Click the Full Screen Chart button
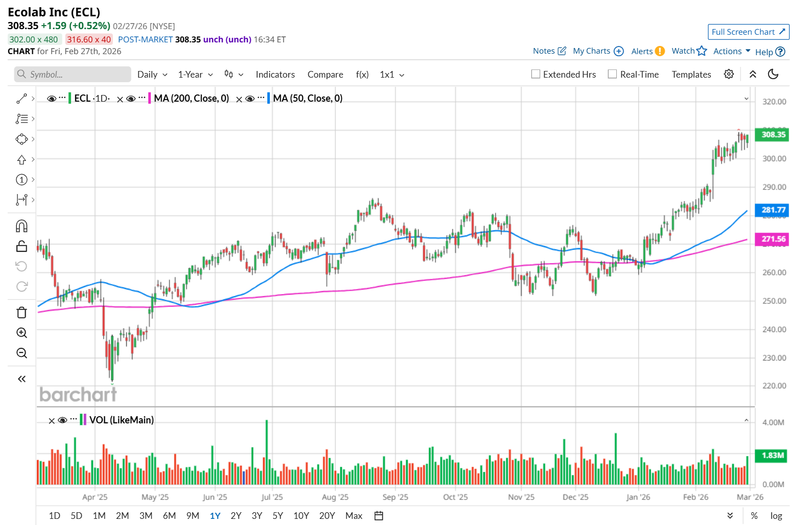 click(x=748, y=32)
